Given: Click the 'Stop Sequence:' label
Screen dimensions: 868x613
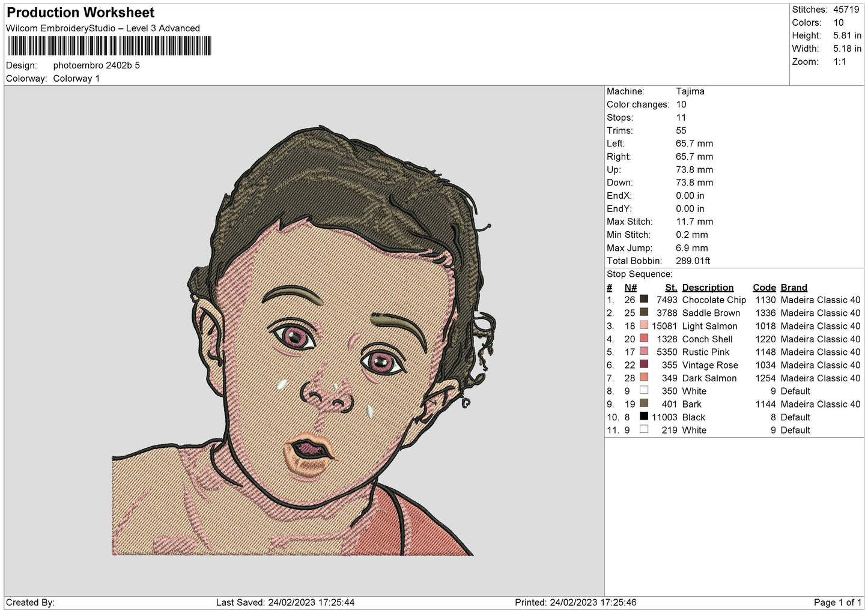Looking at the screenshot, I should pyautogui.click(x=639, y=274).
